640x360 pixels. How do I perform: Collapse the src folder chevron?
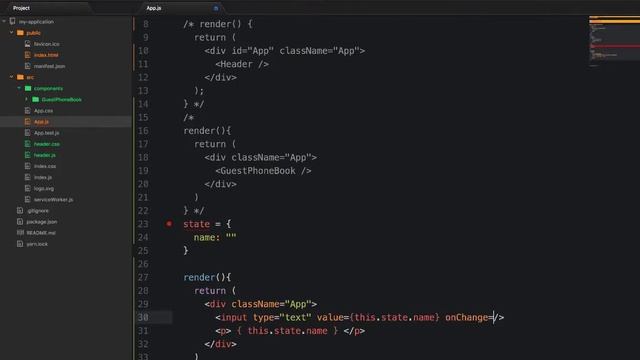point(11,77)
